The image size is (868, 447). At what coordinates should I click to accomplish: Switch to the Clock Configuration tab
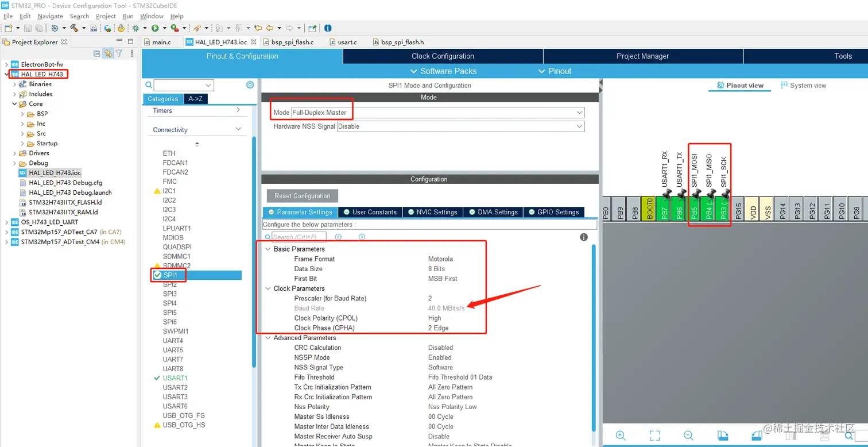coord(443,56)
